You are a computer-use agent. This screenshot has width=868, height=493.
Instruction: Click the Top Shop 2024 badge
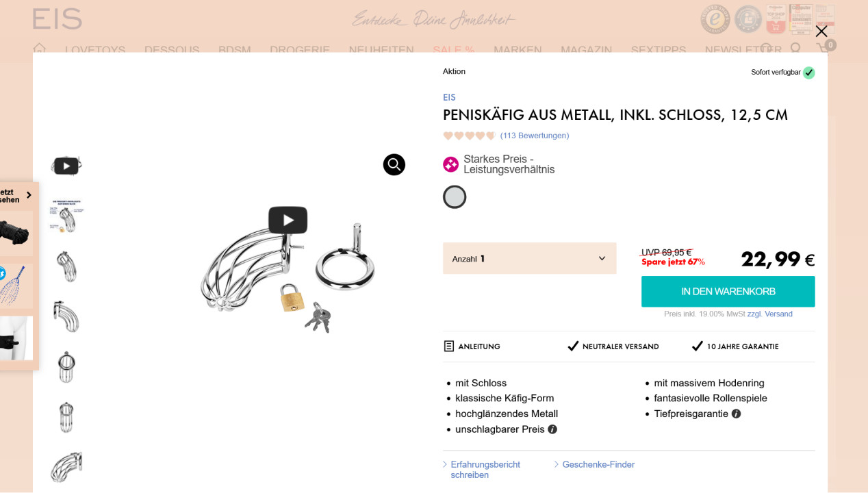click(775, 19)
